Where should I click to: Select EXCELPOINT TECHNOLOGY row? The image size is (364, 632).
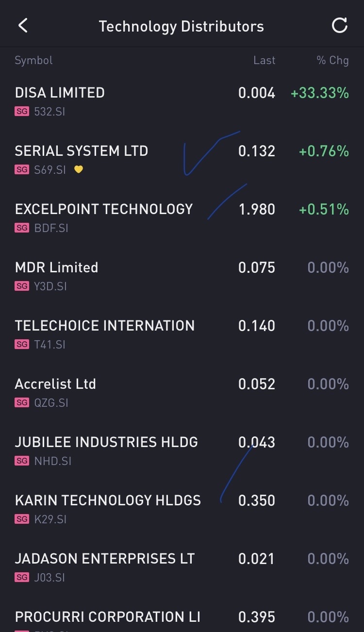tap(104, 209)
